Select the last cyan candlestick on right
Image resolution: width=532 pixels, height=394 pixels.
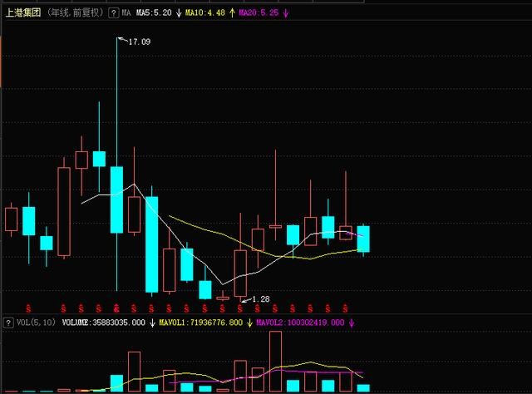click(x=363, y=239)
